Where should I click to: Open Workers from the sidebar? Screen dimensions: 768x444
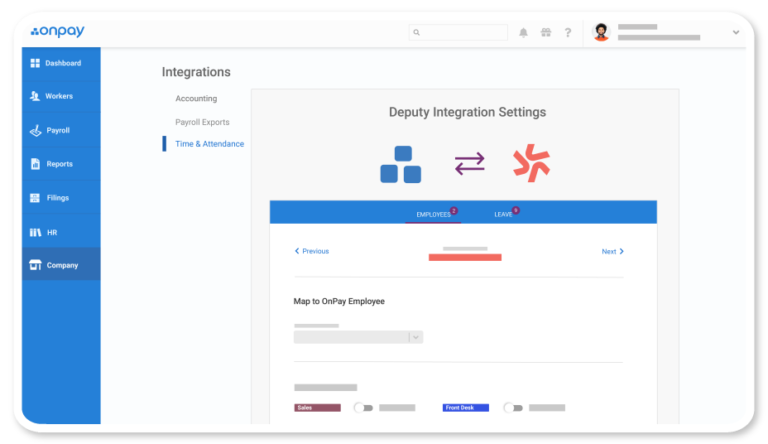[61, 96]
